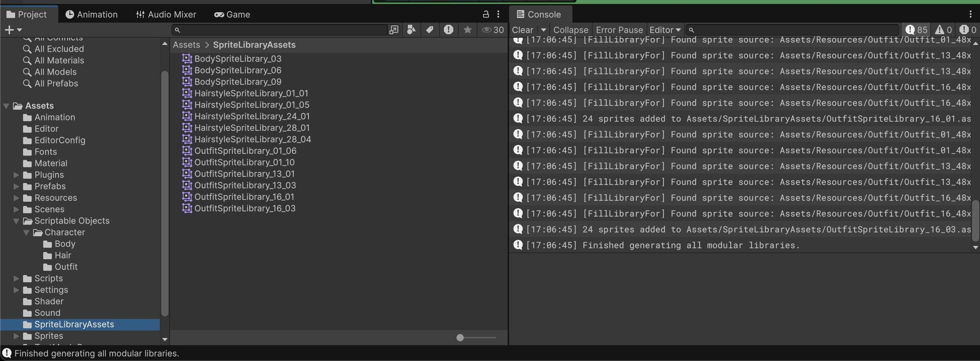The width and height of the screenshot is (980, 361).
Task: Toggle hidden packages visibility eye count
Action: tap(493, 29)
